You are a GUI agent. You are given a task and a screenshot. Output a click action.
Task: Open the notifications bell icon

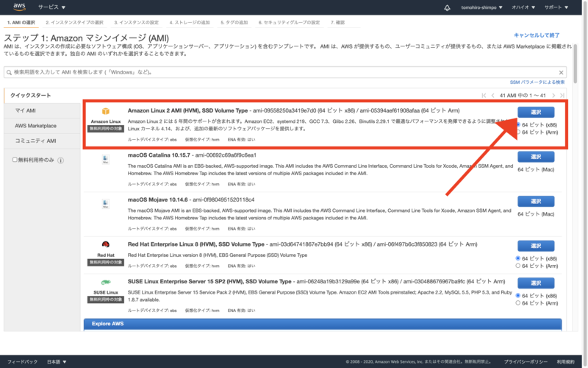point(447,7)
